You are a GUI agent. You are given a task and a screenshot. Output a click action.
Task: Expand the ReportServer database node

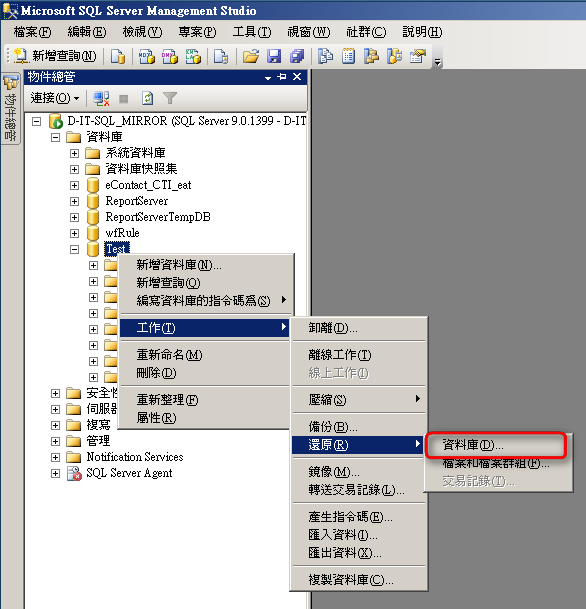(x=75, y=201)
